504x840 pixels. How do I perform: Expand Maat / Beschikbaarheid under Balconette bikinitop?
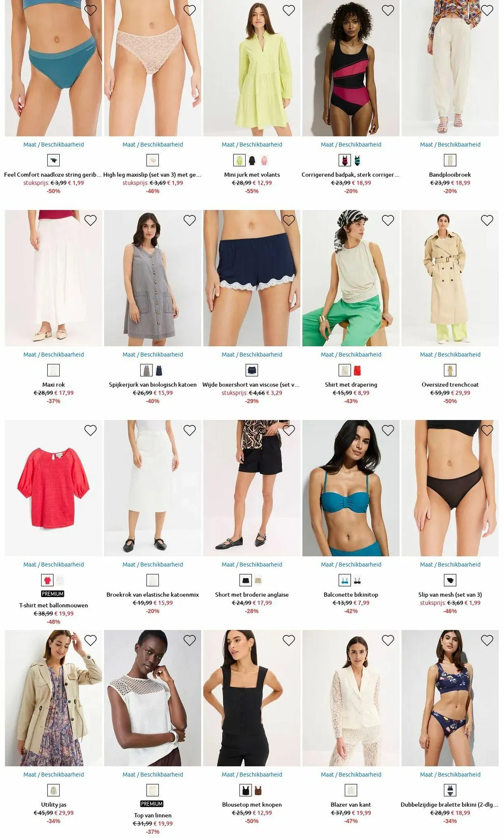[x=351, y=564]
